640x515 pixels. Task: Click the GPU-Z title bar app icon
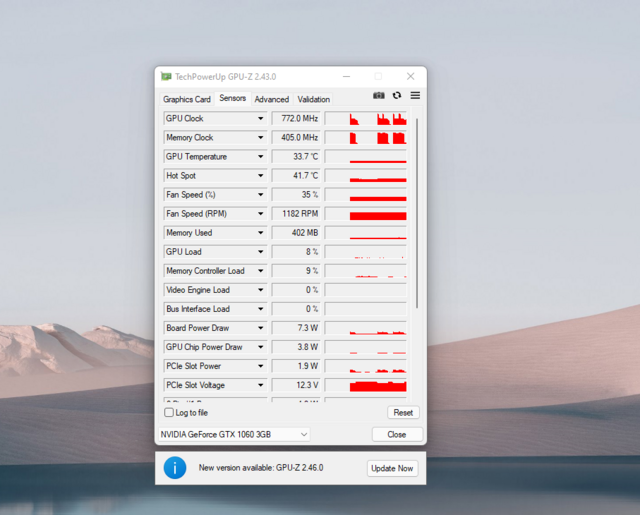(165, 77)
